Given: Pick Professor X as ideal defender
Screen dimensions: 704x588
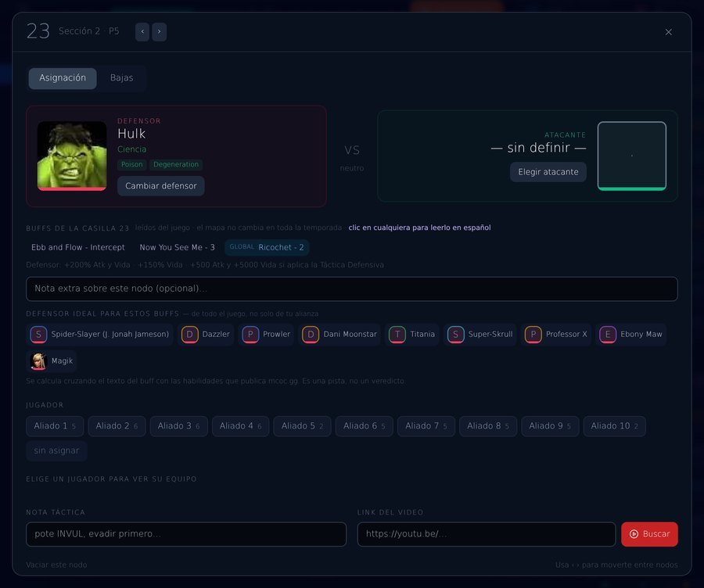Looking at the screenshot, I should click(x=556, y=335).
